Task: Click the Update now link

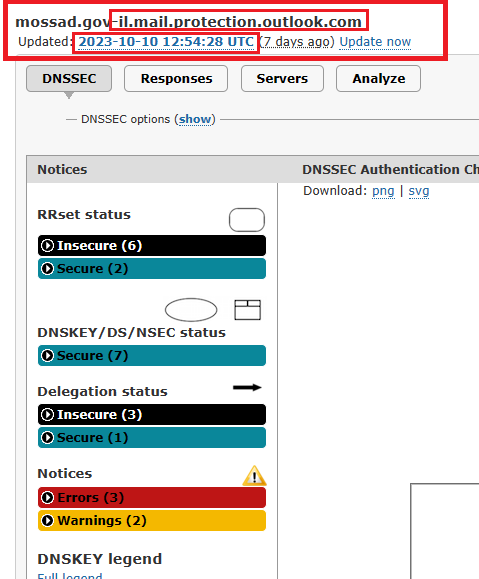Action: click(375, 42)
